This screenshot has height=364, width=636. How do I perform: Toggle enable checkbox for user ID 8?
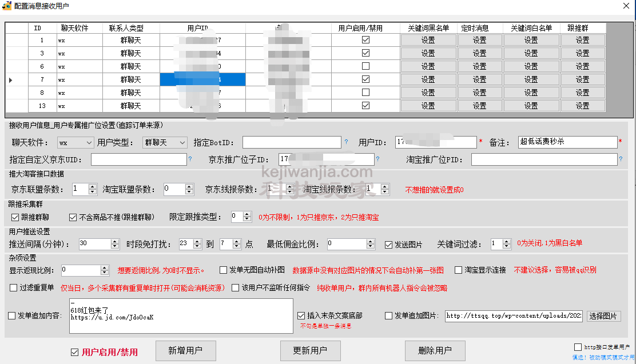[x=365, y=93]
